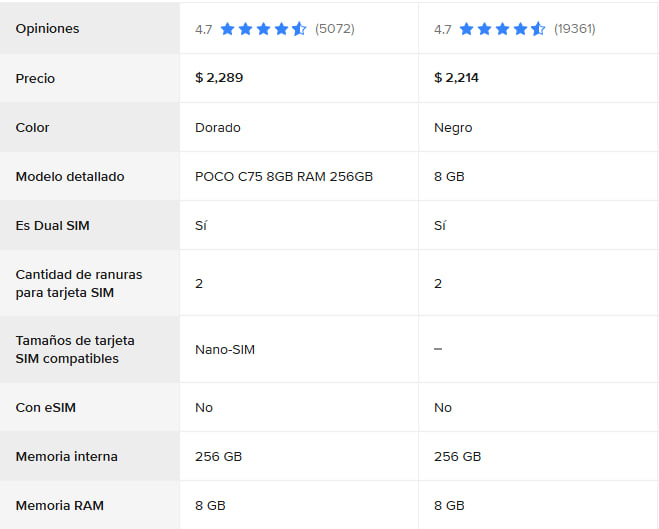Click the Precio row label
The height and width of the screenshot is (529, 659).
(x=35, y=79)
